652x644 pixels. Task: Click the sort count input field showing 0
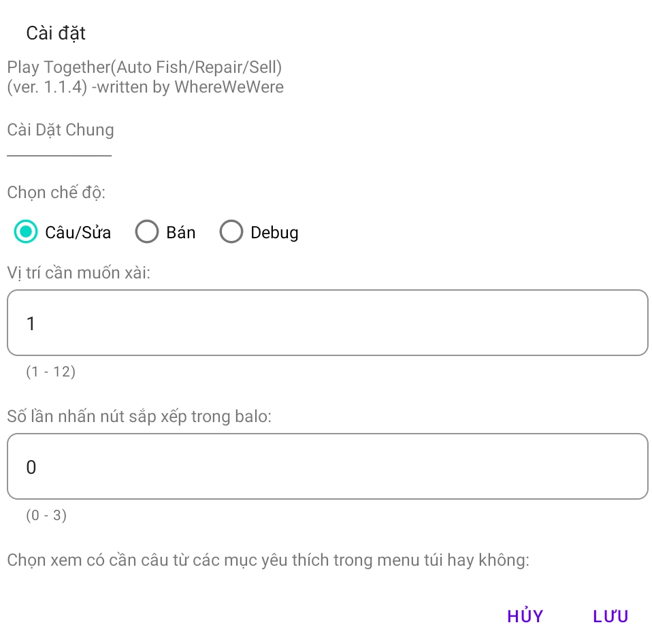[x=327, y=466]
